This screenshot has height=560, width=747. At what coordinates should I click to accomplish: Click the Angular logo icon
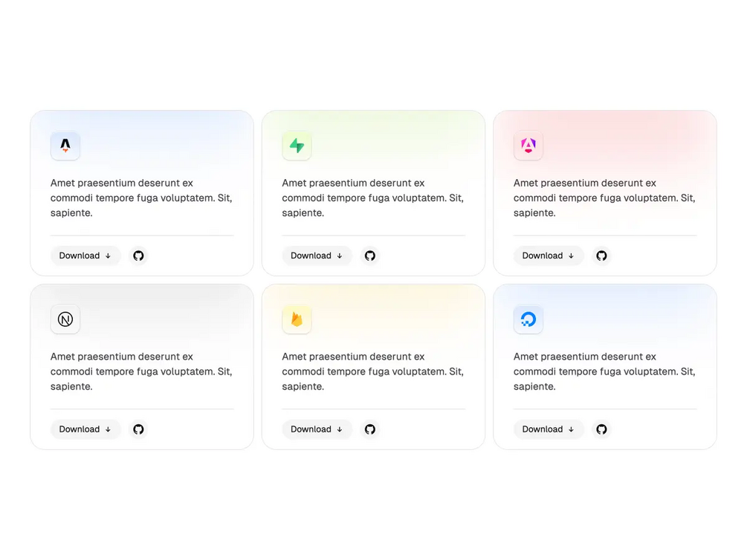point(528,146)
